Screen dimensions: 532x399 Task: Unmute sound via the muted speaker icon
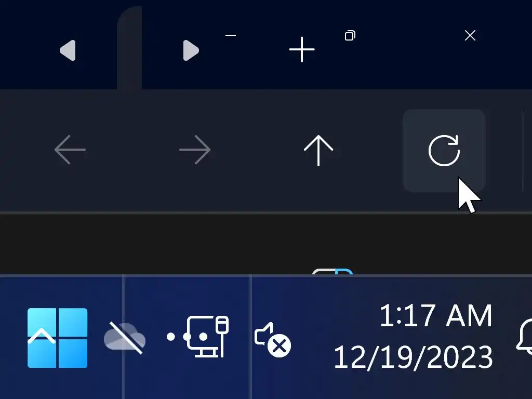[x=273, y=339]
